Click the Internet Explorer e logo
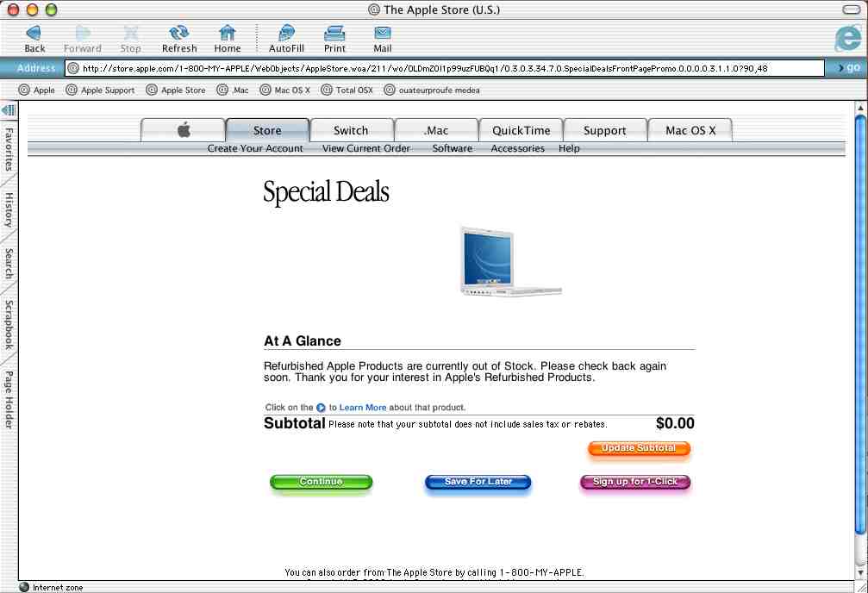This screenshot has width=868, height=593. 847,39
